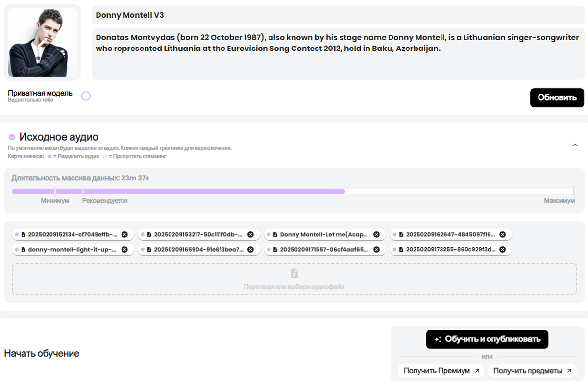The height and width of the screenshot is (388, 588).
Task: Toggle stemming dot for 20250209165904-91e6f3bea7
Action: click(143, 250)
